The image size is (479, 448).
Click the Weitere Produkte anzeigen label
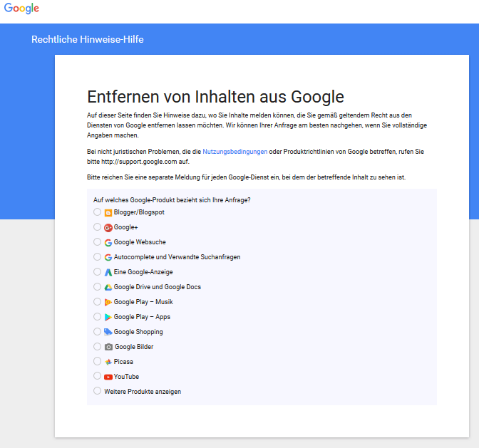click(x=143, y=392)
